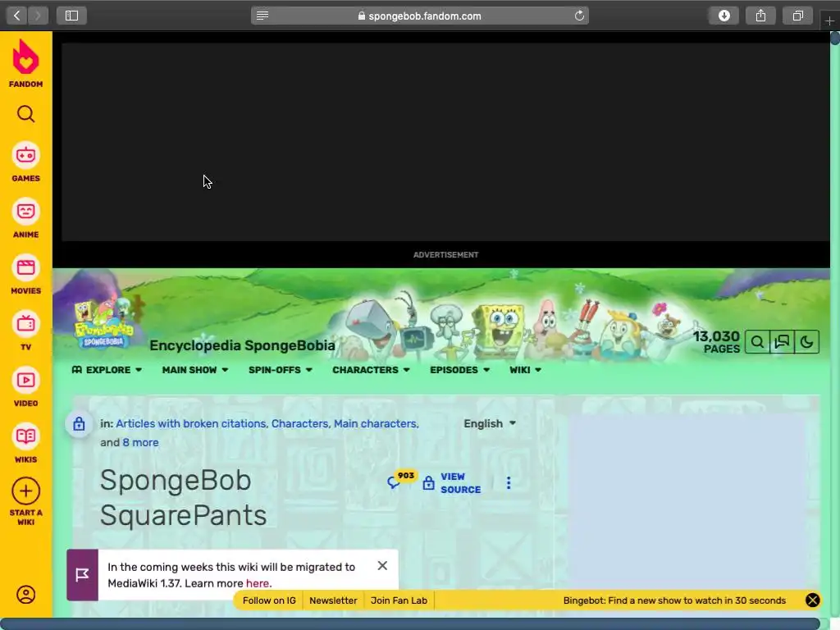The image size is (840, 630).
Task: Click the Encyclopedia SpongeBobia title
Action: click(x=242, y=345)
